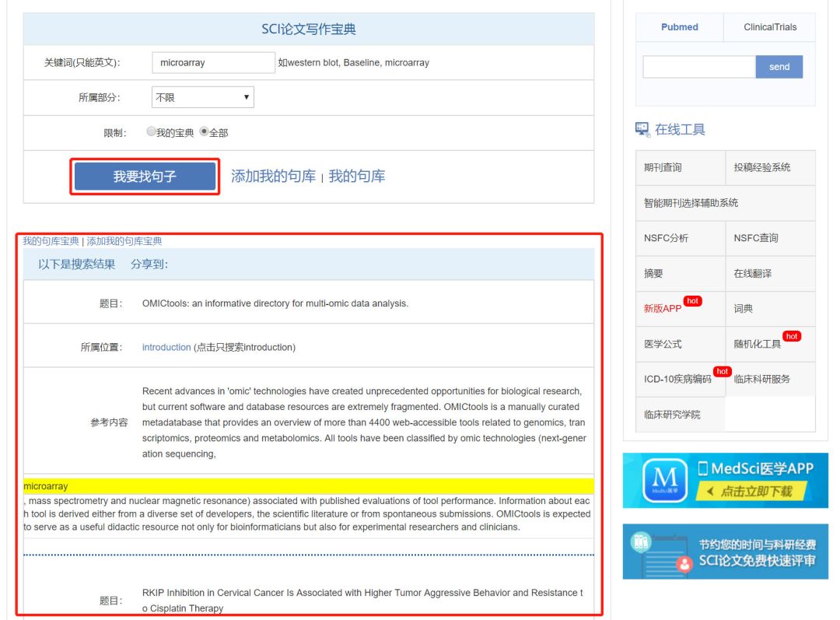Focus the keyword field containing microarray

[213, 63]
